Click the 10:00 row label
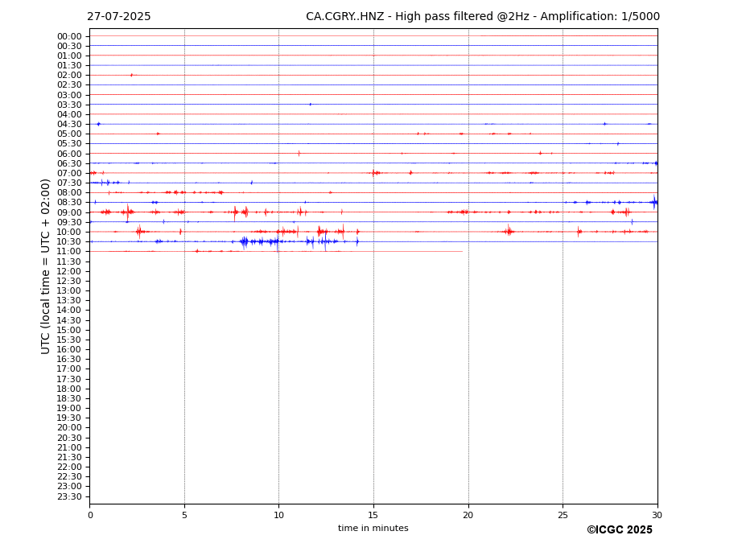Viewport: 746px width, 560px height. point(69,233)
